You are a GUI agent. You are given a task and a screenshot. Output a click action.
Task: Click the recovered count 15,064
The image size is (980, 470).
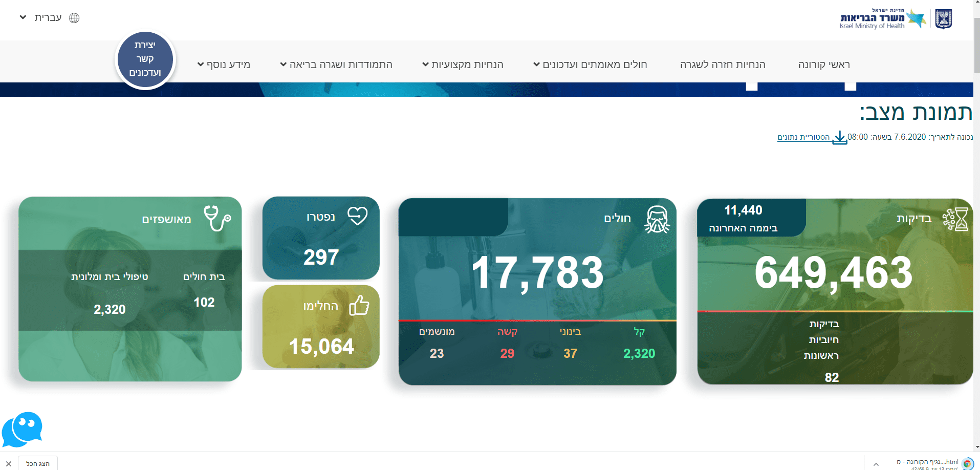pyautogui.click(x=321, y=347)
